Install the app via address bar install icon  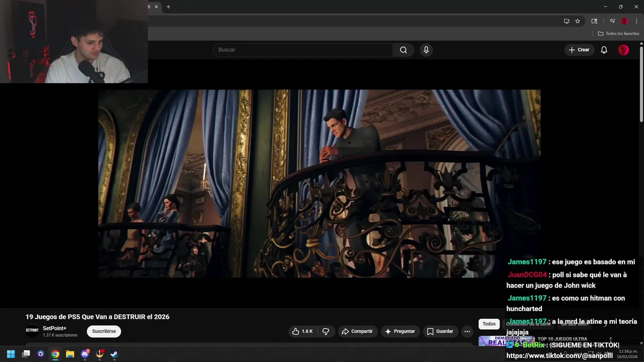pos(567,21)
